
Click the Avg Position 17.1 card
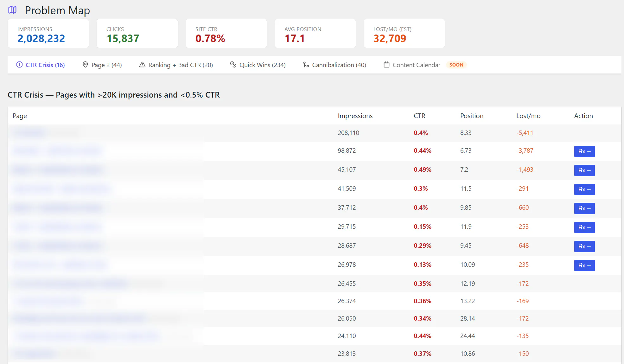pos(315,34)
